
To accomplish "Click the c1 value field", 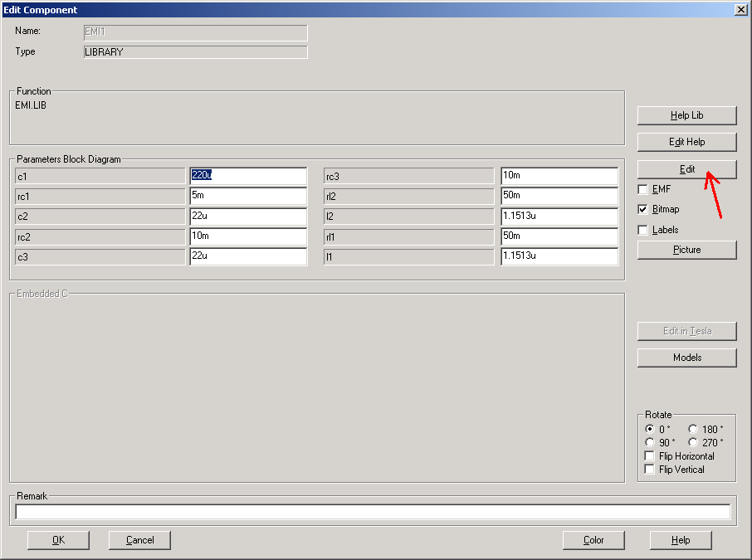I will point(248,176).
